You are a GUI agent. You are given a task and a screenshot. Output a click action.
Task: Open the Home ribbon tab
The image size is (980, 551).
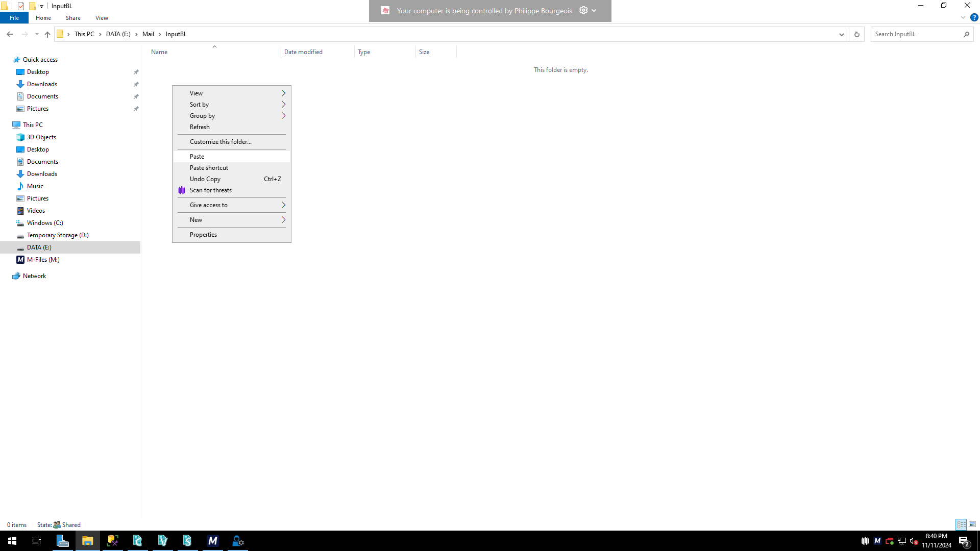pos(43,18)
